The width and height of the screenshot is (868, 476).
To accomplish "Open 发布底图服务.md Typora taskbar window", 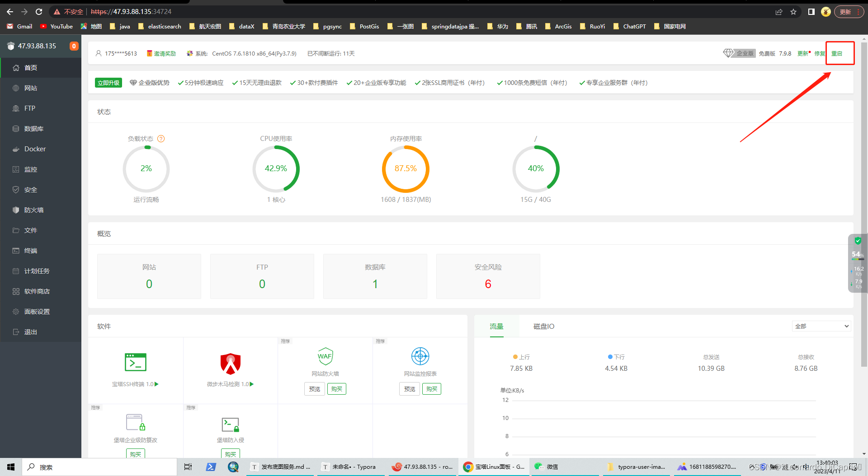I will (281, 467).
